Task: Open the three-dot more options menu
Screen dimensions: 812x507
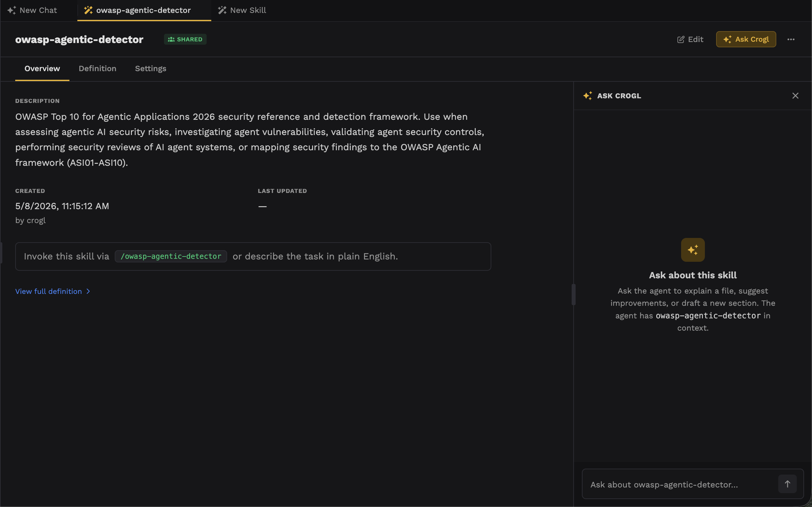Action: coord(791,39)
